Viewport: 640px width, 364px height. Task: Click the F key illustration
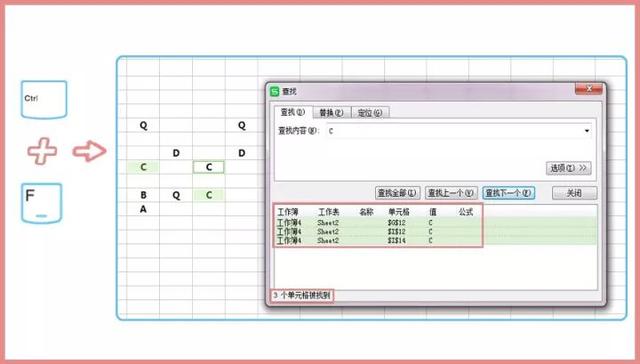42,203
